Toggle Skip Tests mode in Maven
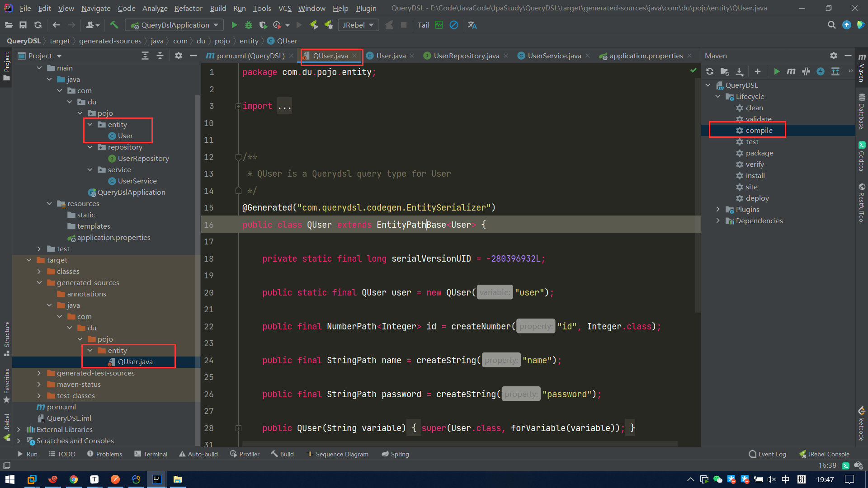Screen dimensions: 868x488 (x=821, y=71)
